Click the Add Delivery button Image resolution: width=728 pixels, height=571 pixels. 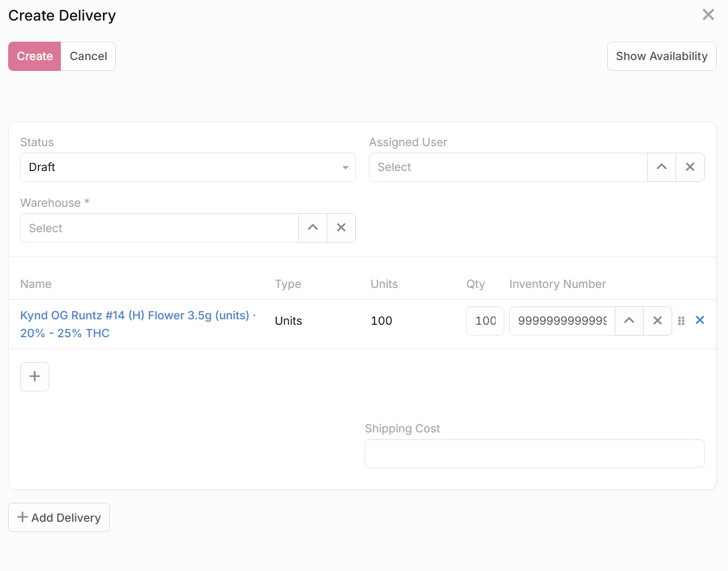tap(59, 517)
